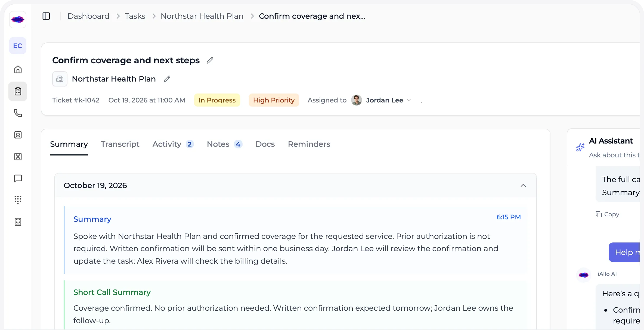Click the 6:15 PM timestamp
644x330 pixels.
tap(509, 217)
